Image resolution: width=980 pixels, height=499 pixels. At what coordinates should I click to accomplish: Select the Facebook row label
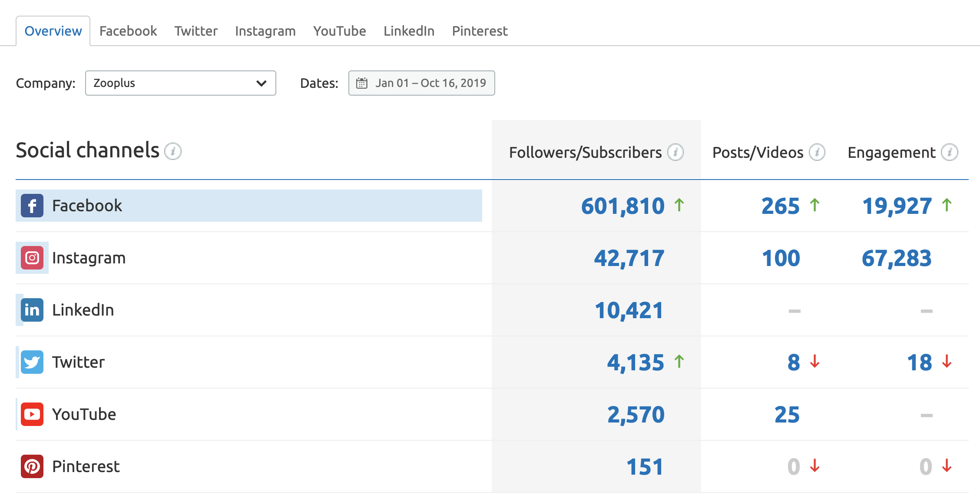(87, 206)
